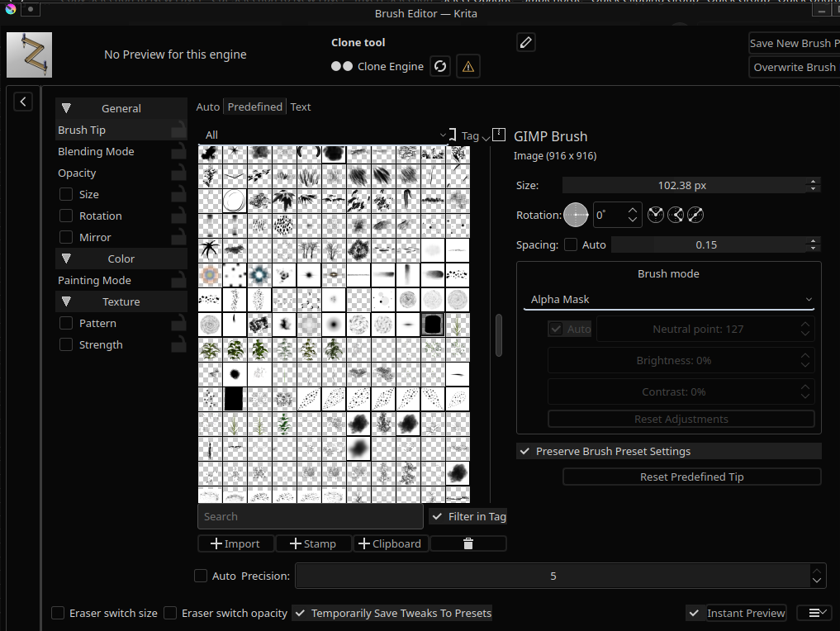This screenshot has width=840, height=631.
Task: Enable the Size option checkbox
Action: (x=66, y=194)
